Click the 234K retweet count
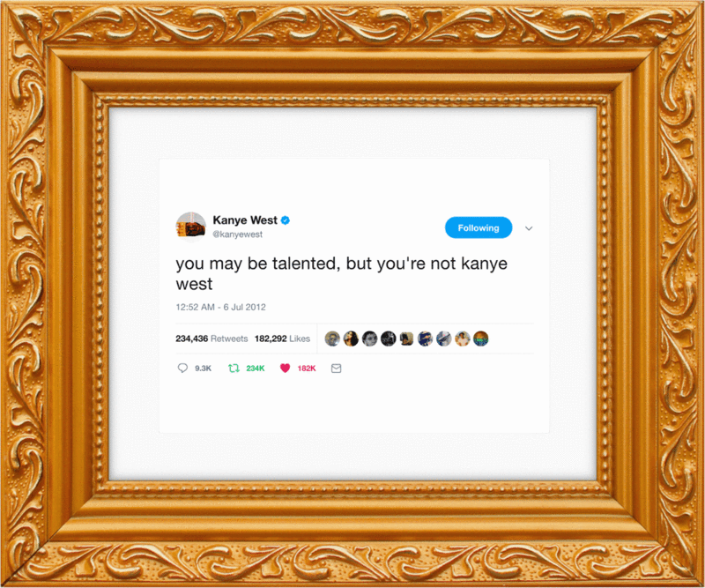This screenshot has width=705, height=588. click(256, 368)
